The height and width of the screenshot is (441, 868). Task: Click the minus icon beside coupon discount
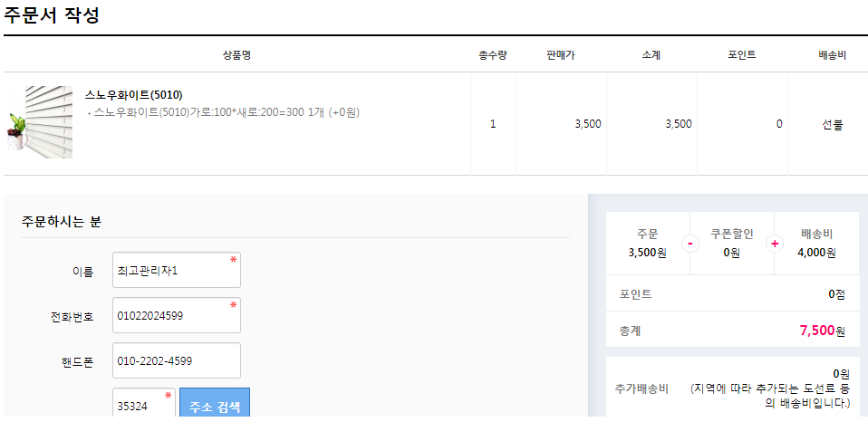[x=690, y=244]
